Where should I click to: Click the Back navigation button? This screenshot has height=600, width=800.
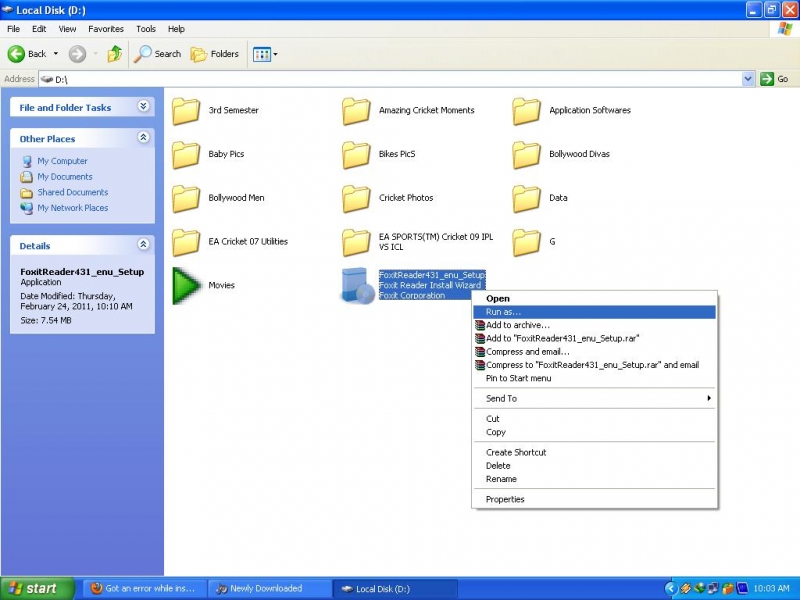28,54
